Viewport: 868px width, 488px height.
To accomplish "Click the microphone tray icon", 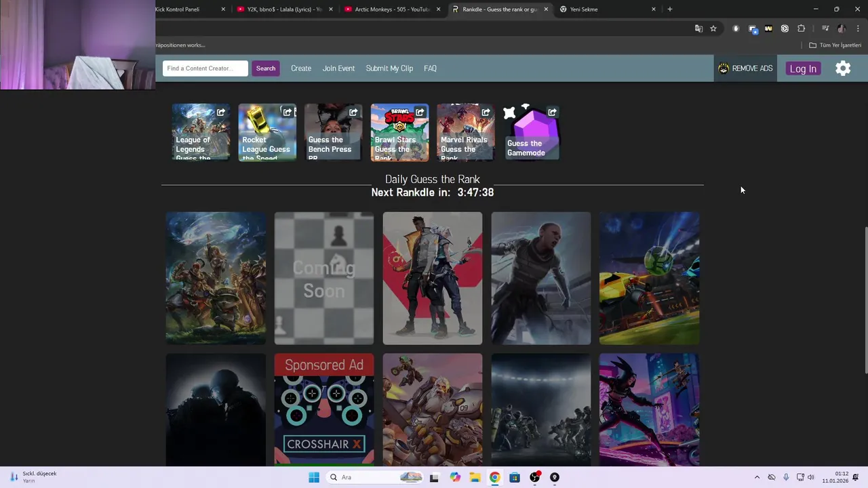I will 786,477.
